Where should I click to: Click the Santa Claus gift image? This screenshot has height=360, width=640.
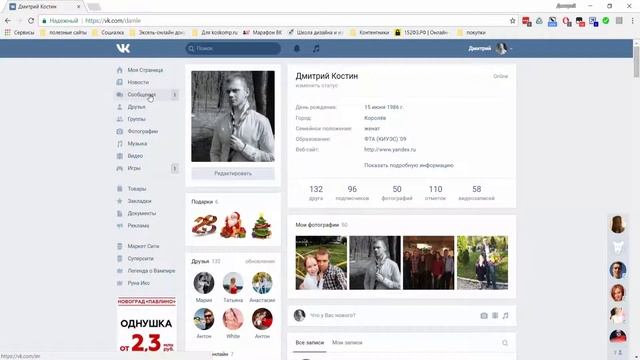(x=233, y=225)
